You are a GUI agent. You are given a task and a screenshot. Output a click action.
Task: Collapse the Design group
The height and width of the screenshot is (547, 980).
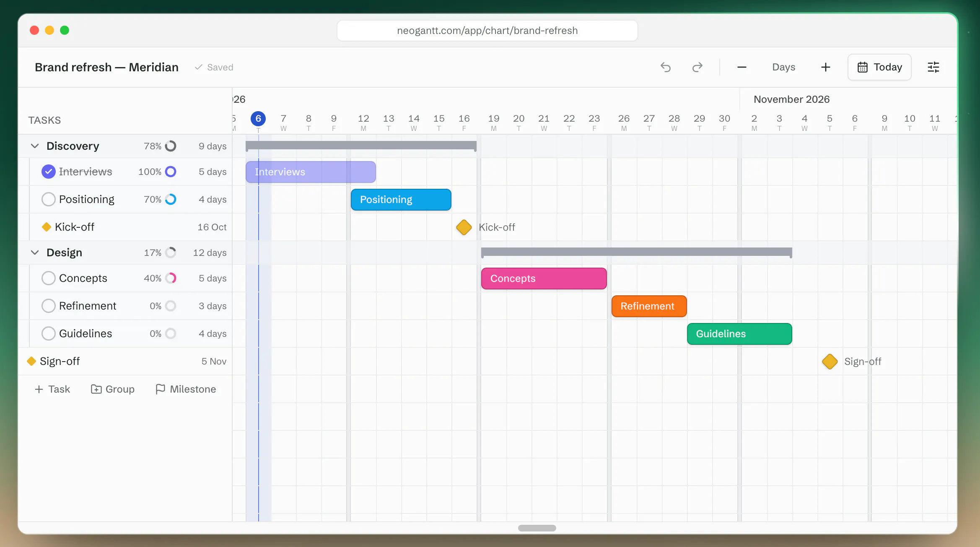pos(35,253)
